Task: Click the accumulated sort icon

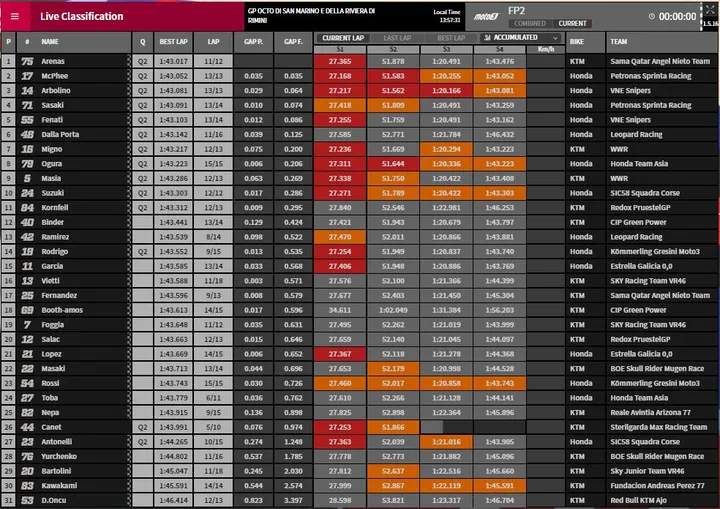Action: point(488,38)
